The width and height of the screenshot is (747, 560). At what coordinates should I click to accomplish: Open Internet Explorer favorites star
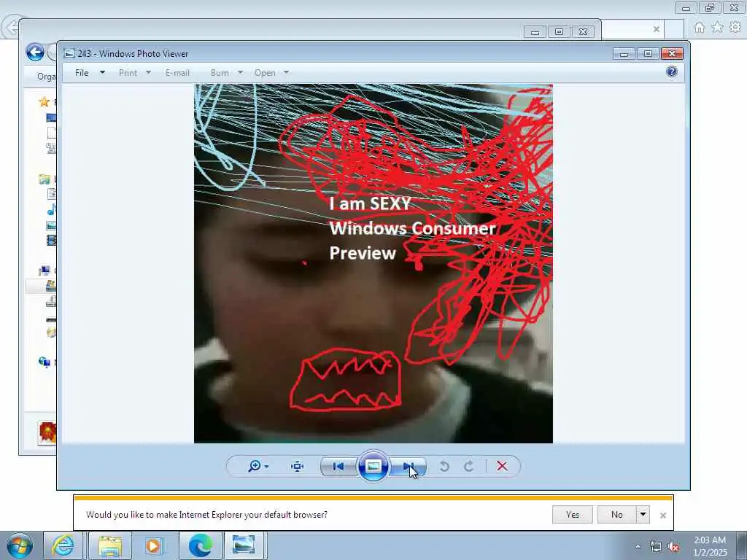718,28
